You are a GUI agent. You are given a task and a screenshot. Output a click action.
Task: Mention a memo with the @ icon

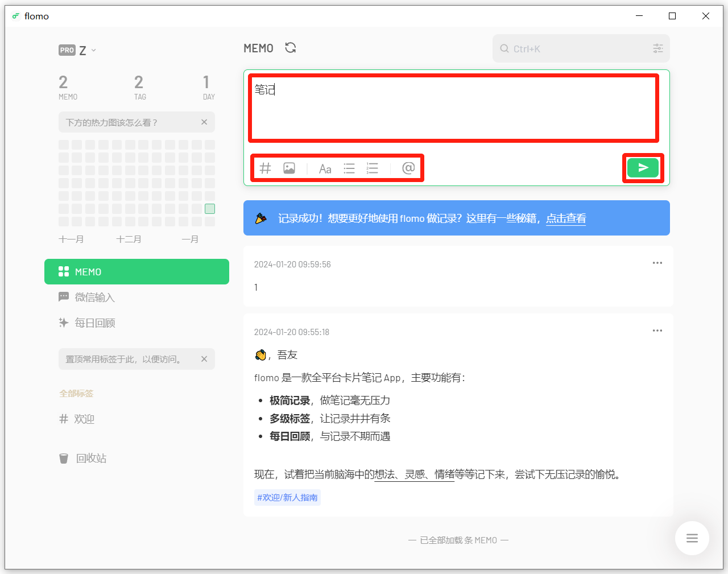408,168
